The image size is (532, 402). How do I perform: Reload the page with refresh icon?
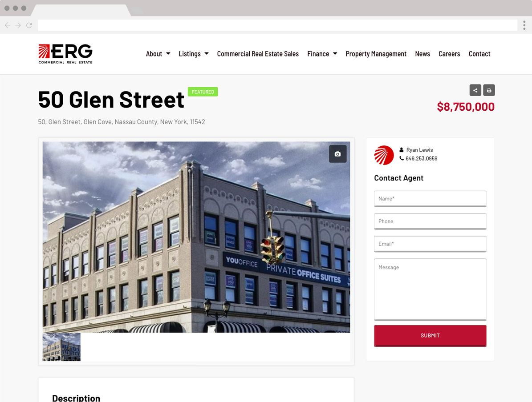29,25
